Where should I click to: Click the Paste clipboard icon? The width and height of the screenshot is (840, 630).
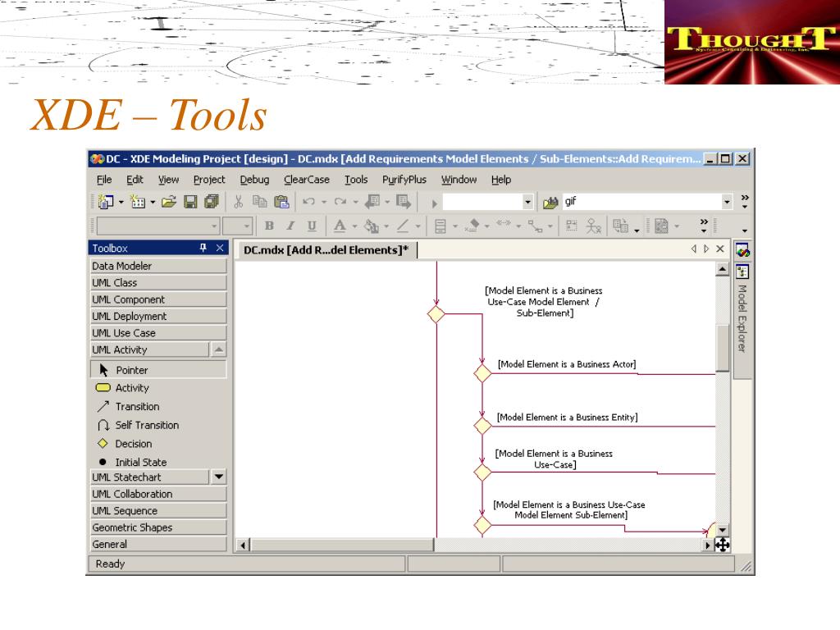pos(281,202)
